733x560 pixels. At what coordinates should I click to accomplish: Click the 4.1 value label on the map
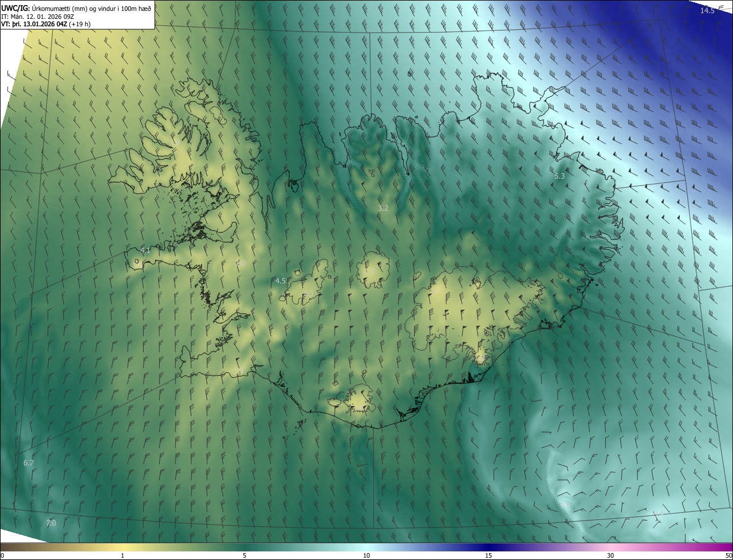pos(145,251)
